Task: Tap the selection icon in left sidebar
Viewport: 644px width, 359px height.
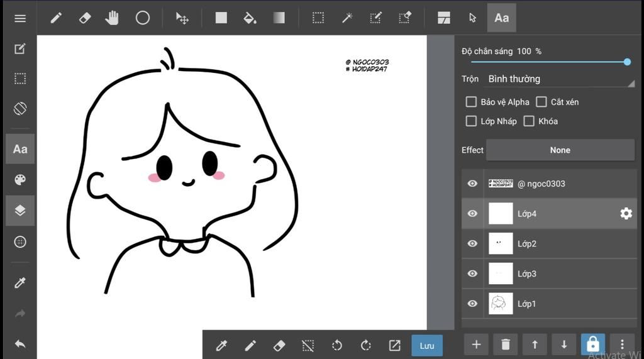Action: pyautogui.click(x=19, y=79)
